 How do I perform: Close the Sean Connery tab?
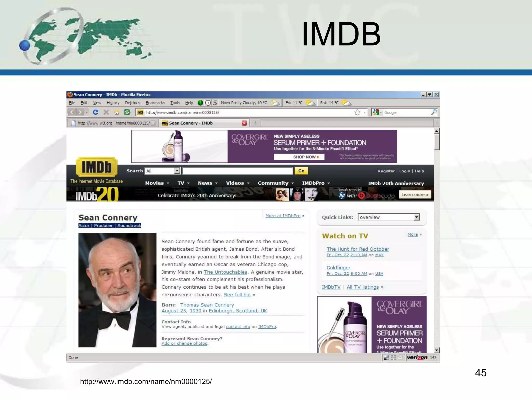tap(244, 123)
